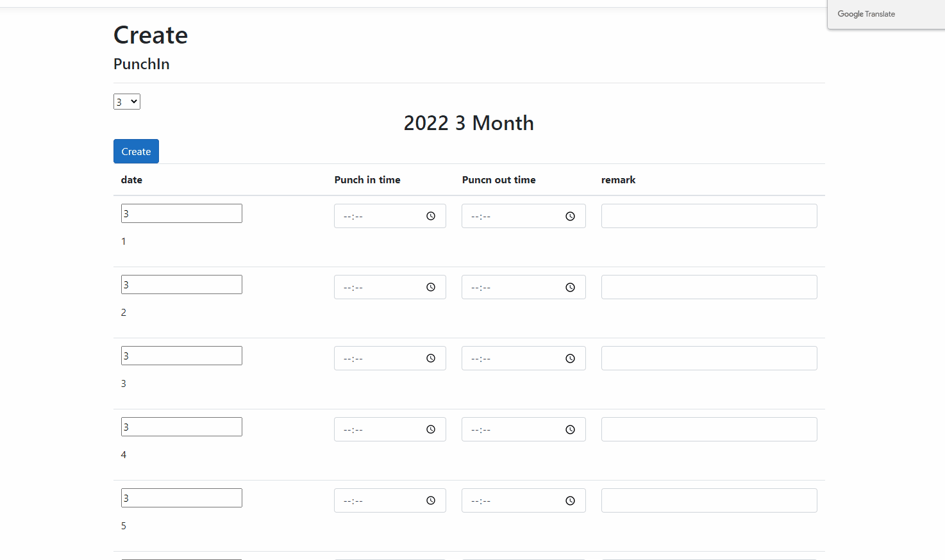945x560 pixels.
Task: Click the clock icon in day 1 Punch out time
Action: 570,217
